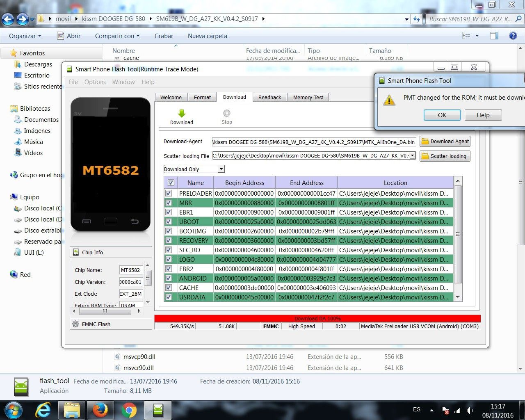Click OK in the PMT warning dialog
Screen dimensions: 525x420
(442, 115)
